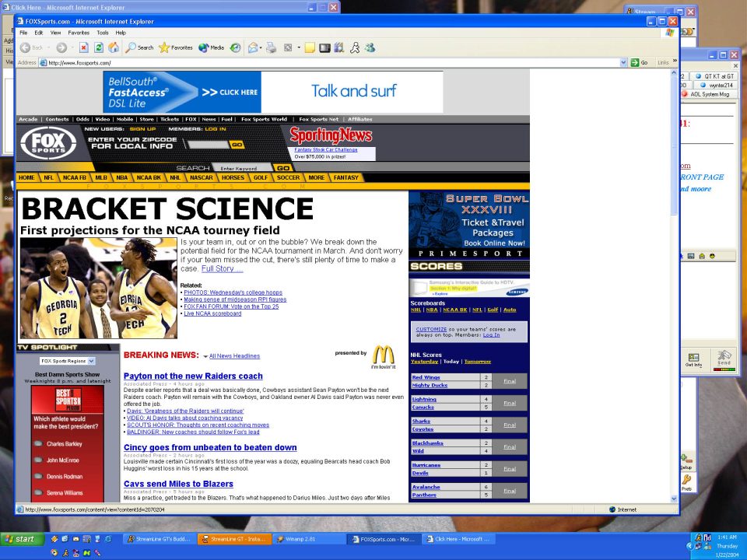
Task: Select Charles Barkley poll option
Action: click(39, 444)
